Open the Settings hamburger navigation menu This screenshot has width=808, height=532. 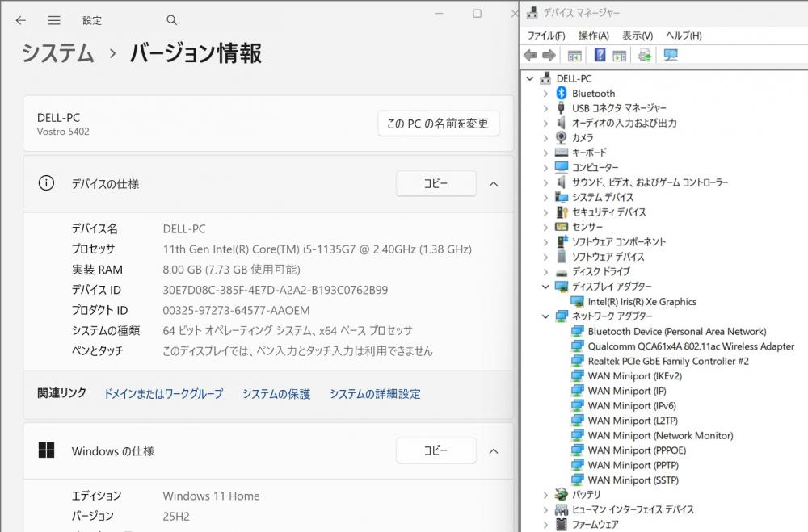click(53, 20)
